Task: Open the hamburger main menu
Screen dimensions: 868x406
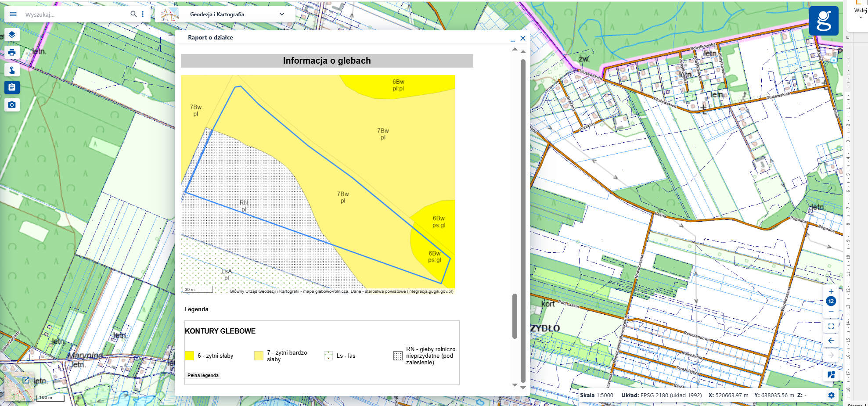Action: 13,14
